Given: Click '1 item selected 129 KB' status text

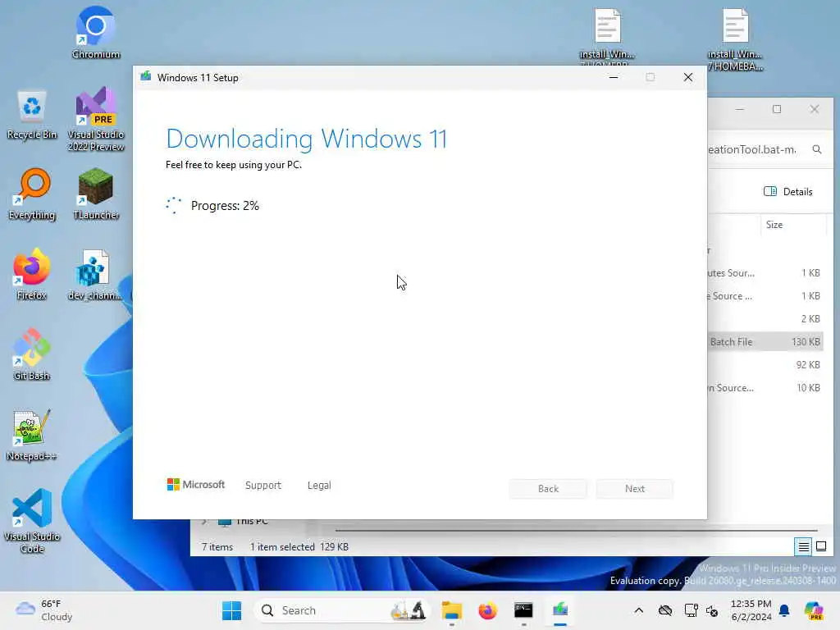Looking at the screenshot, I should pos(299,547).
